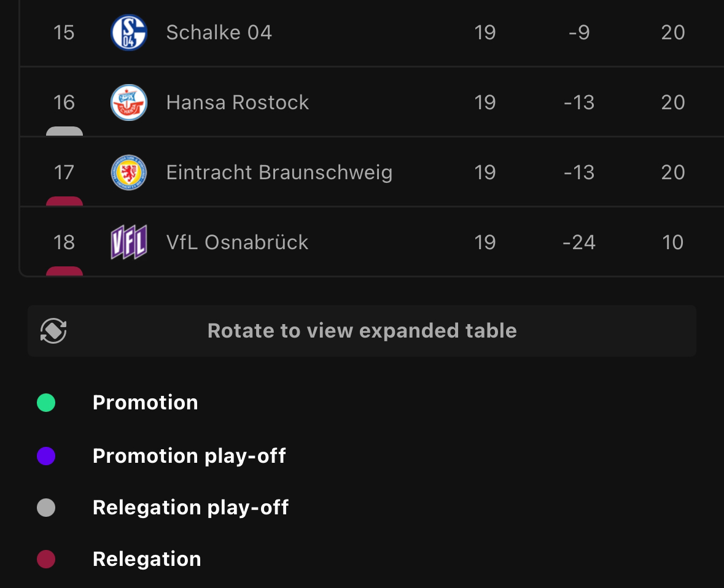Click the green Promotion legend dot
The width and height of the screenshot is (724, 588).
(x=46, y=403)
